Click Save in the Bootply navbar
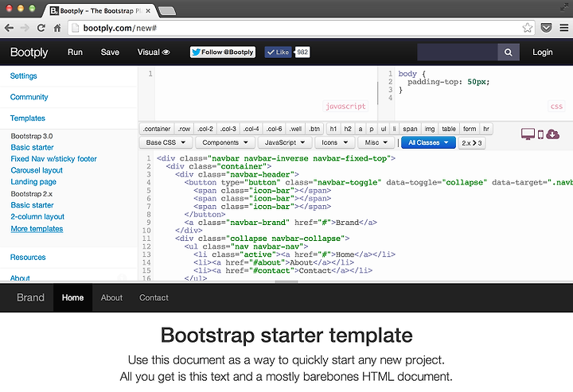573x392 pixels. [110, 52]
